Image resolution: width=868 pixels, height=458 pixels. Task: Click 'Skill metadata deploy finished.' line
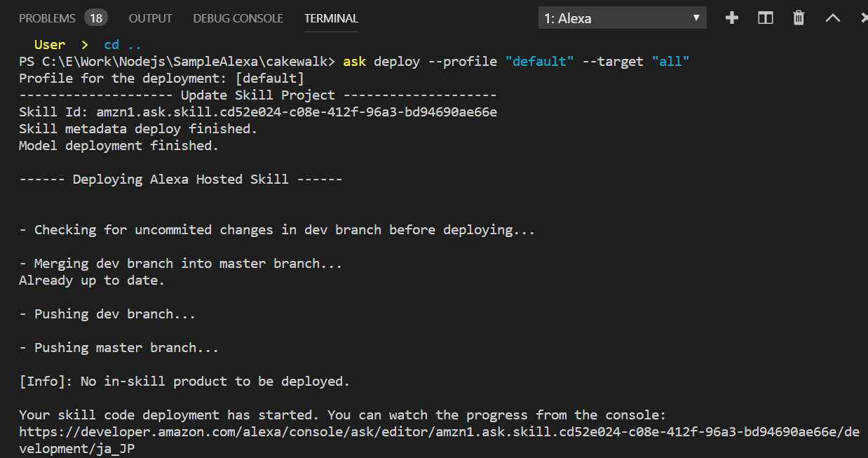[x=138, y=129]
